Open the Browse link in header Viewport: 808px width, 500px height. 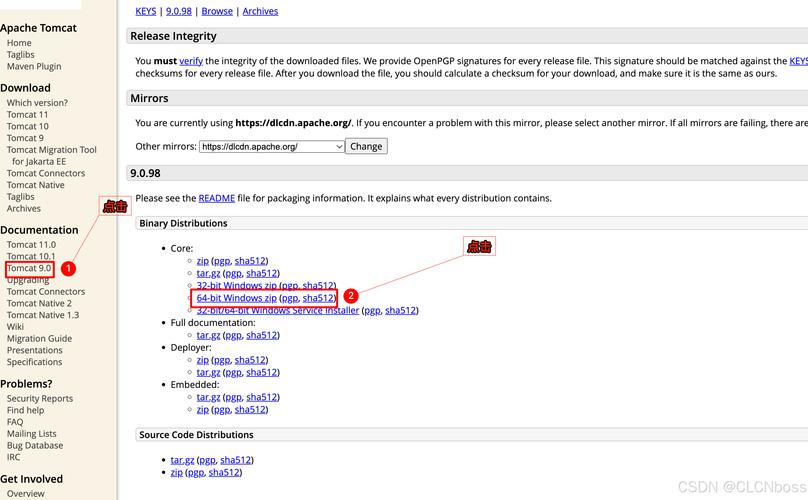point(217,11)
